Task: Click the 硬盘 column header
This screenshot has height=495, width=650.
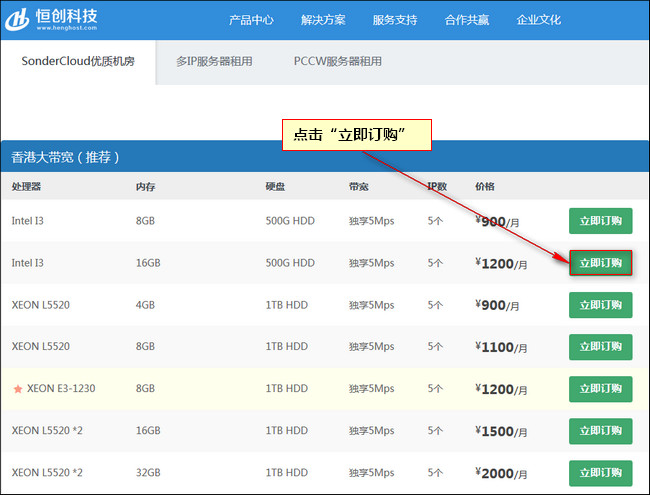Action: coord(275,187)
